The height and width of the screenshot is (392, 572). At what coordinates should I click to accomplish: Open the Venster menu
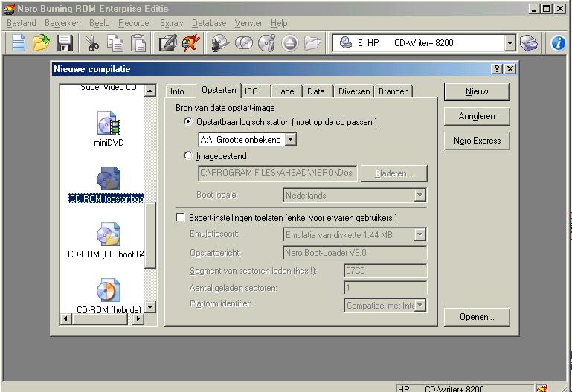pyautogui.click(x=248, y=23)
